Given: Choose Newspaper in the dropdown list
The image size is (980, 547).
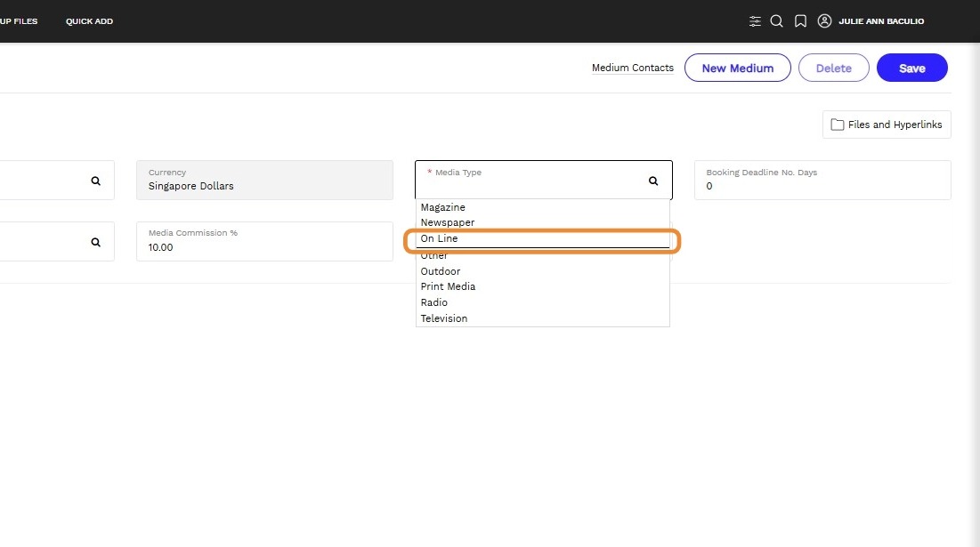Looking at the screenshot, I should pyautogui.click(x=447, y=222).
